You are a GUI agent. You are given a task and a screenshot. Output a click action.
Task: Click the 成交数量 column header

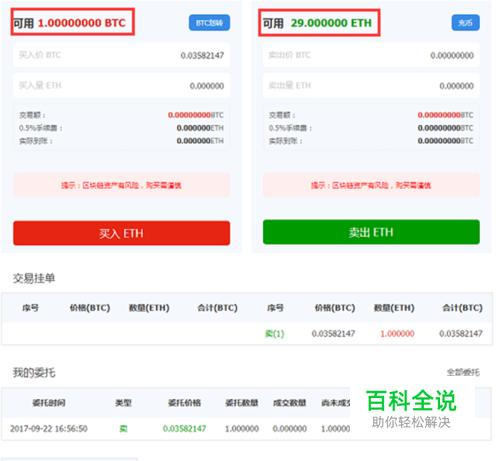click(290, 403)
